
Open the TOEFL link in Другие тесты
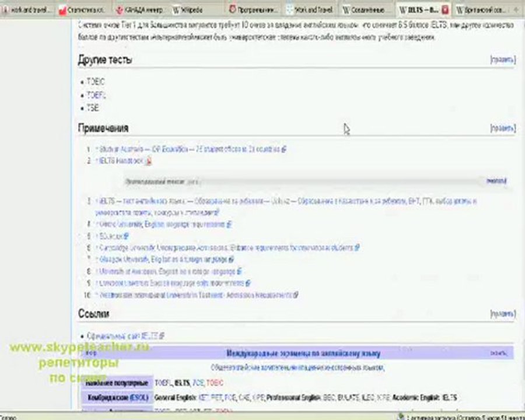[96, 96]
